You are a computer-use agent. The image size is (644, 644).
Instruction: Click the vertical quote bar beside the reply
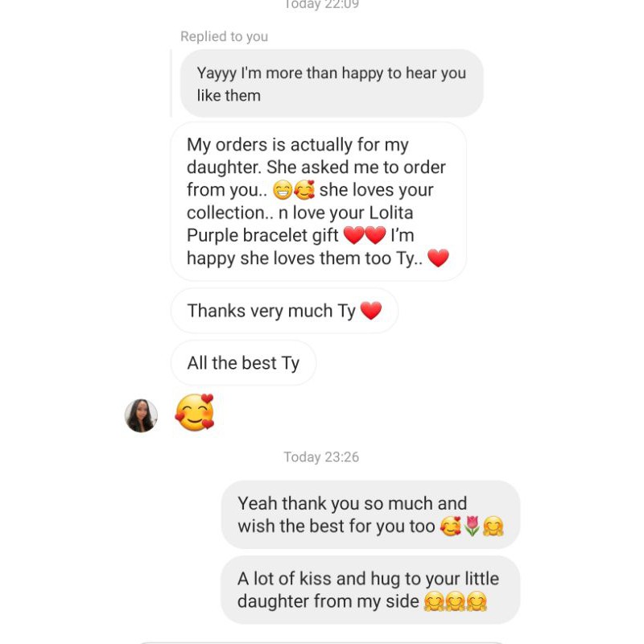pos(171,84)
